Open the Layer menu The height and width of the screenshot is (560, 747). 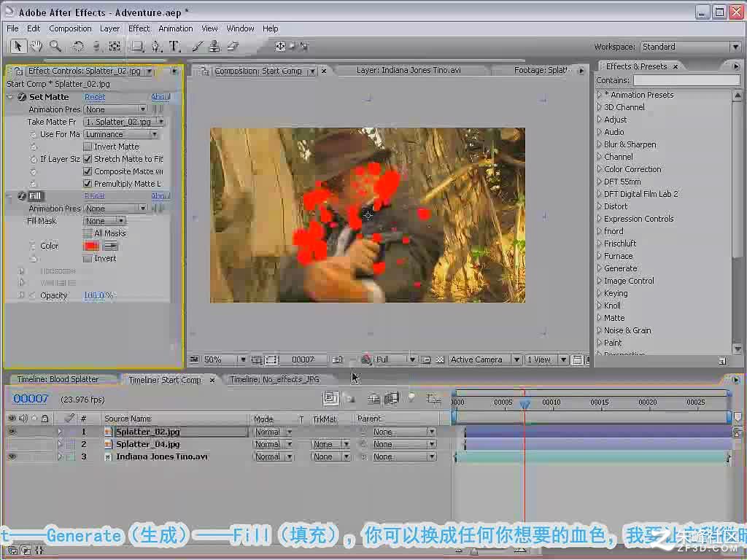coord(109,28)
